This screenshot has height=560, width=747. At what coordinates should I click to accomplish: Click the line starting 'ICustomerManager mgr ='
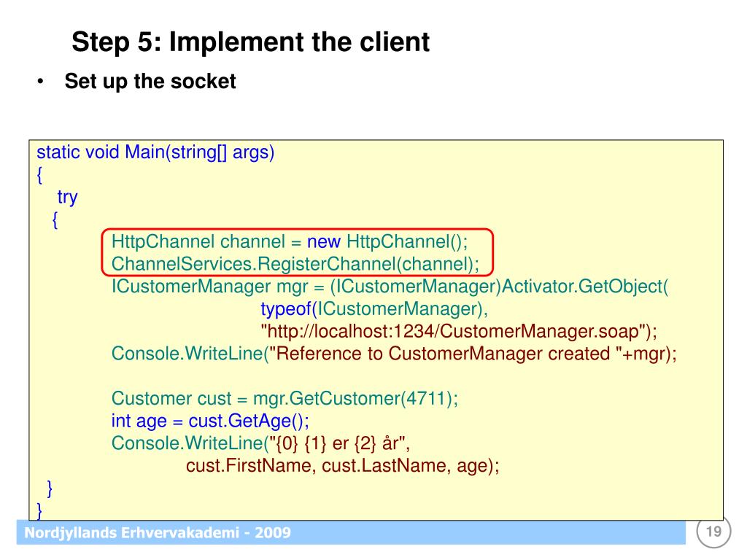click(x=390, y=287)
